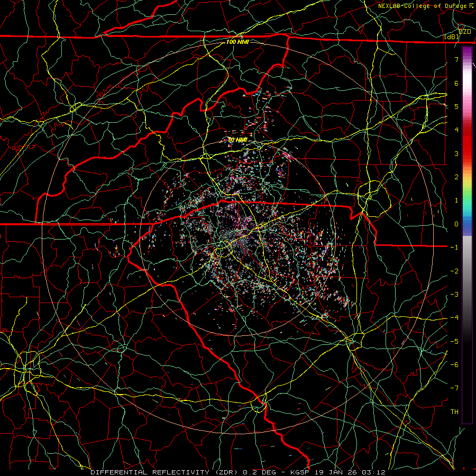Viewport: 476px width, 476px height.
Task: Click the "2" value on the color scale
Action: (456, 177)
